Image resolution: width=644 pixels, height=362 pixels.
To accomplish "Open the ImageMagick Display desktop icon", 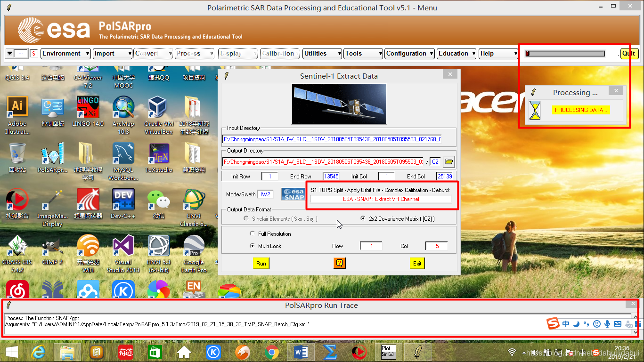I will click(53, 208).
